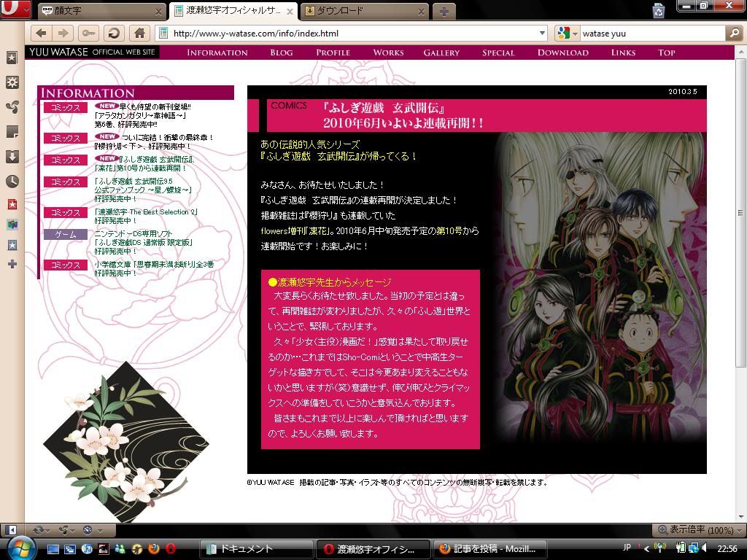This screenshot has height=560, width=747.
Task: Click the search magnifier button
Action: point(734,33)
